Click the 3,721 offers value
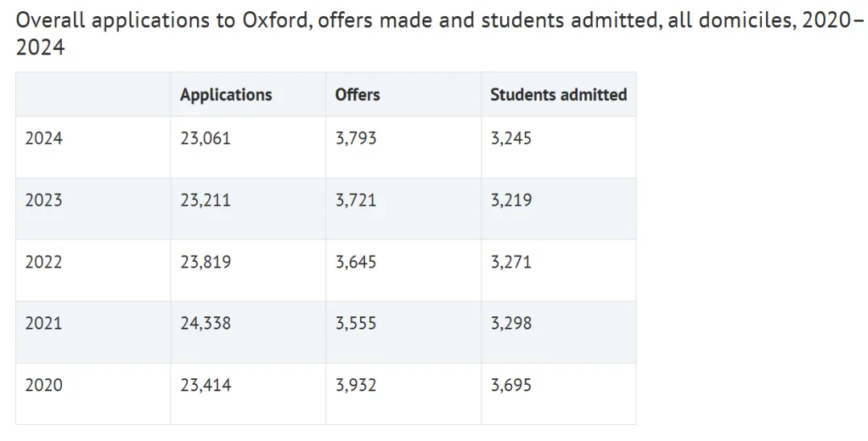Viewport: 868px width, 441px height. [356, 200]
